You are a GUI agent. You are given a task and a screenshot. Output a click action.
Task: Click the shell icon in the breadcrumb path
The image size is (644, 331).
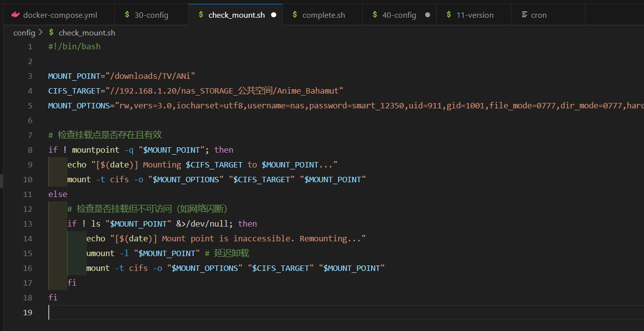click(51, 33)
